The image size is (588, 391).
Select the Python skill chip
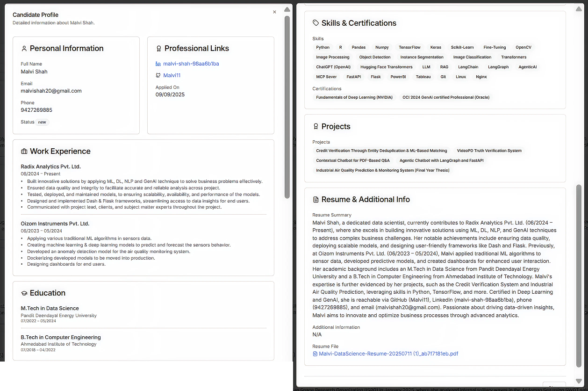click(323, 47)
